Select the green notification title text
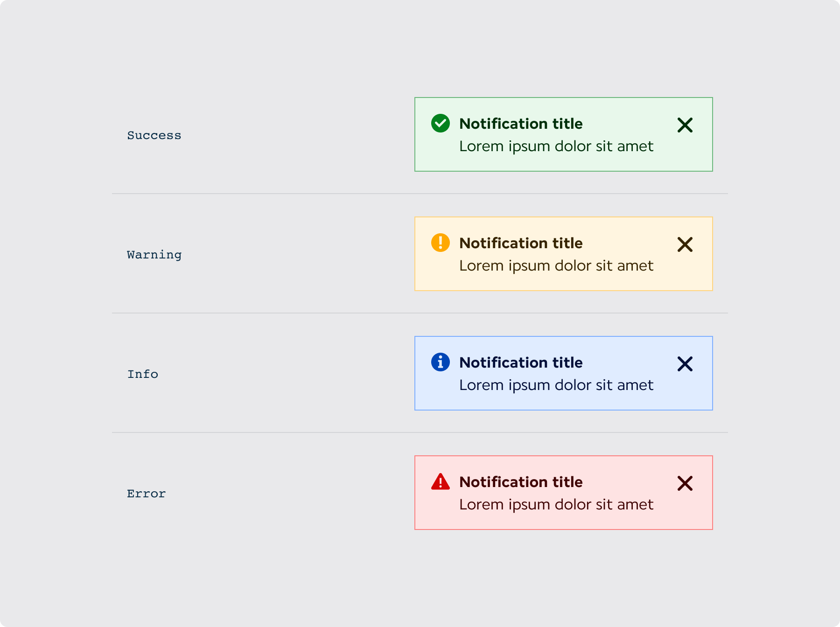This screenshot has height=627, width=840. 521,124
